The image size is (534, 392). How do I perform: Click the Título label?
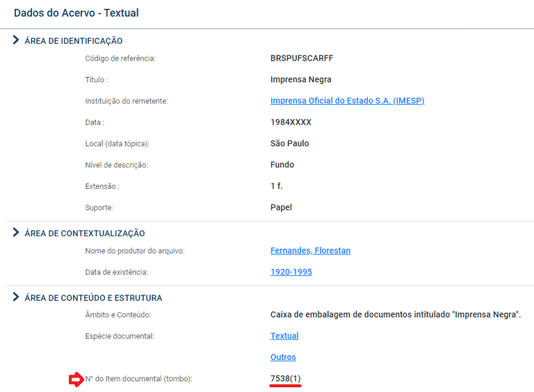click(x=97, y=80)
